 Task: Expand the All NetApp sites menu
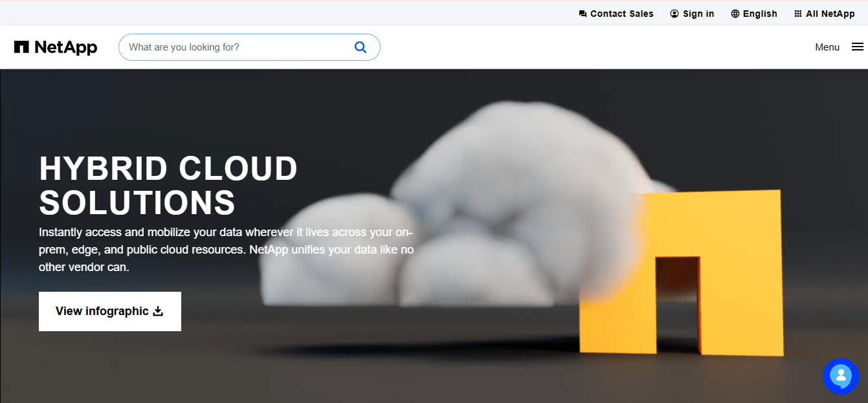[830, 14]
